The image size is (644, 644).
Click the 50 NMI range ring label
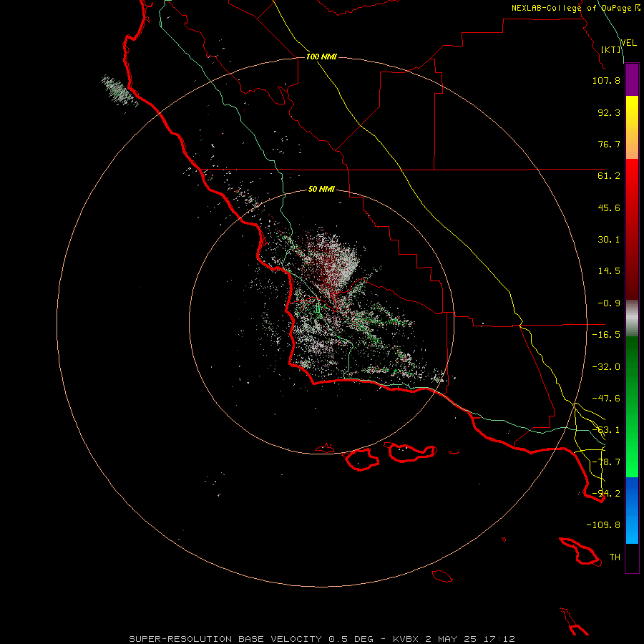pos(321,190)
